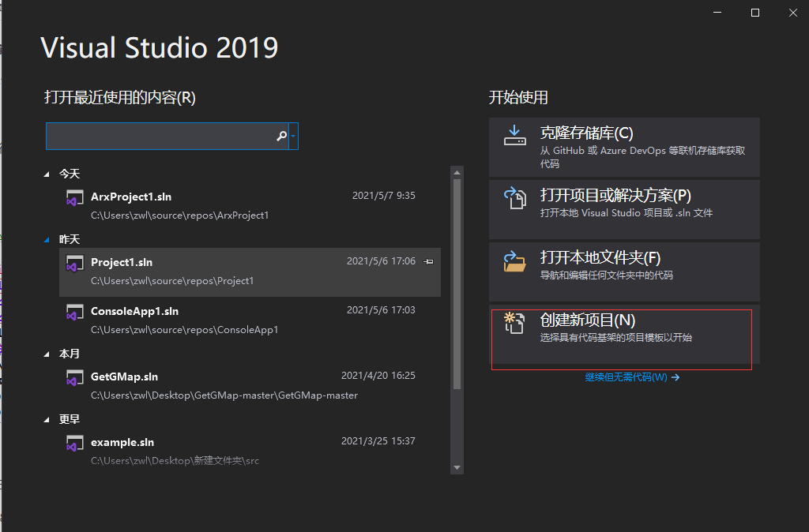Collapse the 今天 (Today) group
809x532 pixels.
(45, 173)
